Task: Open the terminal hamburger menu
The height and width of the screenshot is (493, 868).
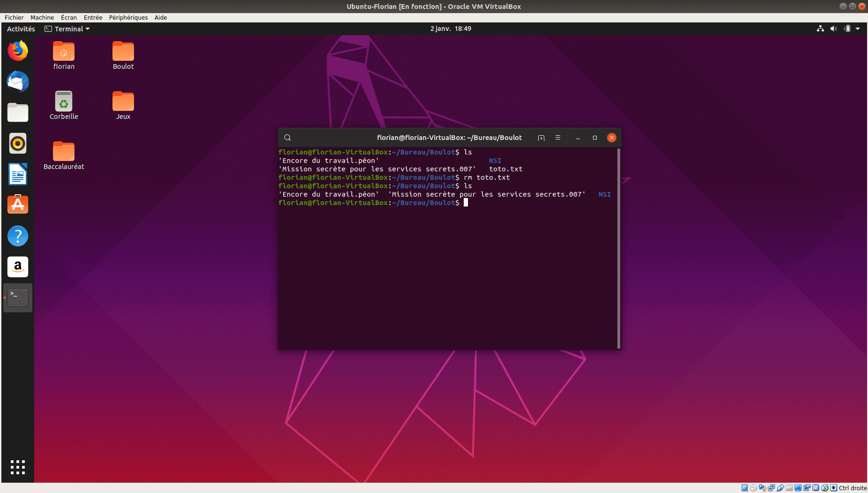Action: [557, 138]
